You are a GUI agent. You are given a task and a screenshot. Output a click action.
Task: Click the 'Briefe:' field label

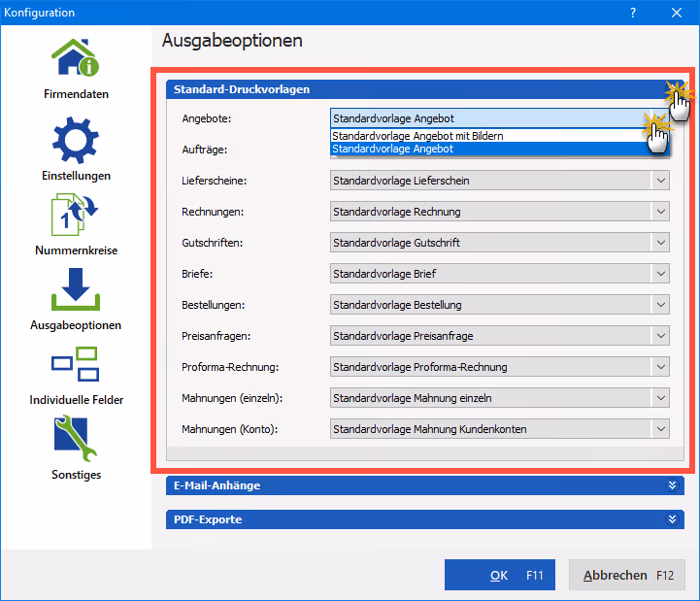click(x=197, y=274)
